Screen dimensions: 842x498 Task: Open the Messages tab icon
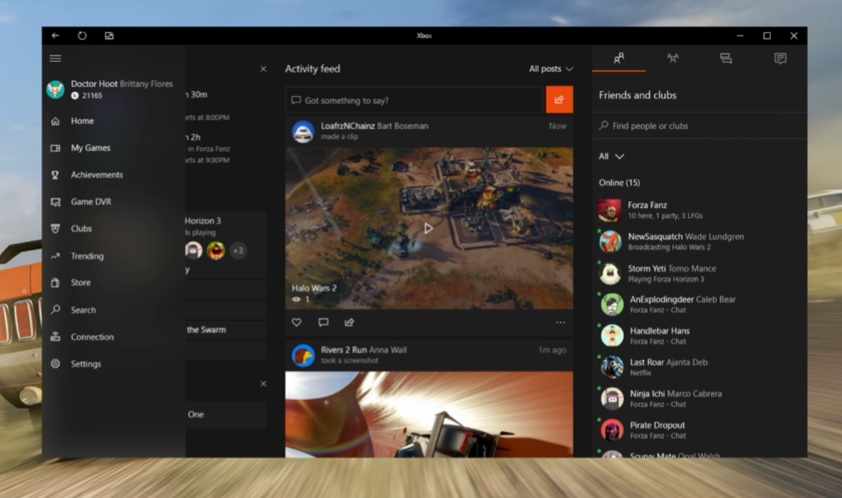click(780, 59)
